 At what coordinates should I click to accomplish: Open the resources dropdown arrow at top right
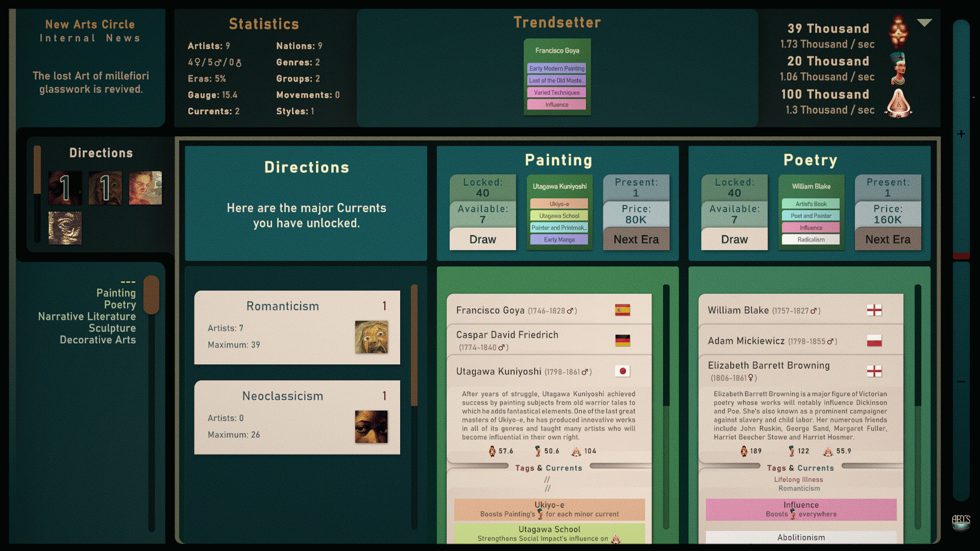(x=924, y=23)
